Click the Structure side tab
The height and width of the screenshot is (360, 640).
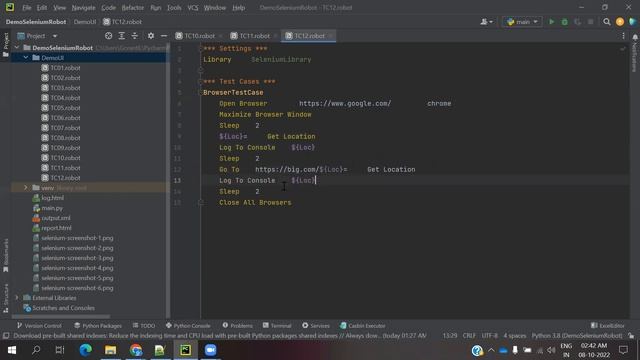coord(5,298)
